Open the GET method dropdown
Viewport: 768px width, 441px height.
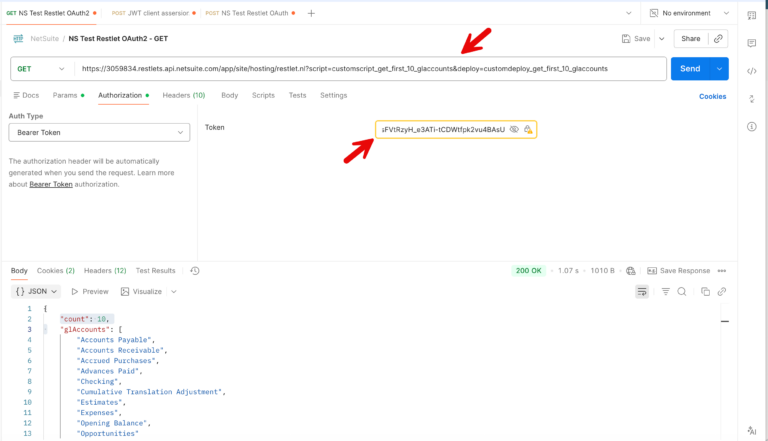(x=42, y=69)
